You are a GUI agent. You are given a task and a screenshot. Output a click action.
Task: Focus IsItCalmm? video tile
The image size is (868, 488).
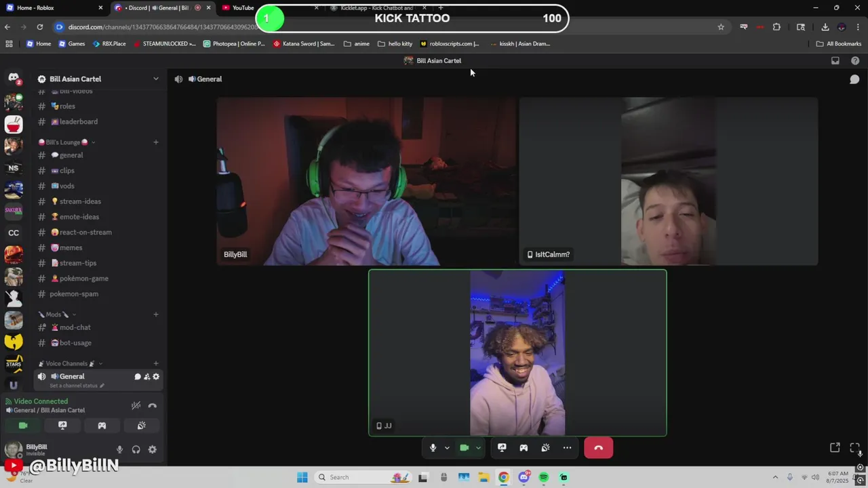669,182
